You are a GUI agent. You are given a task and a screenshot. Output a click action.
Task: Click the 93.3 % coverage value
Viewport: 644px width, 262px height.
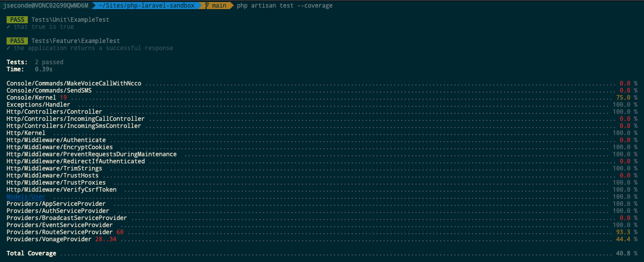[627, 232]
